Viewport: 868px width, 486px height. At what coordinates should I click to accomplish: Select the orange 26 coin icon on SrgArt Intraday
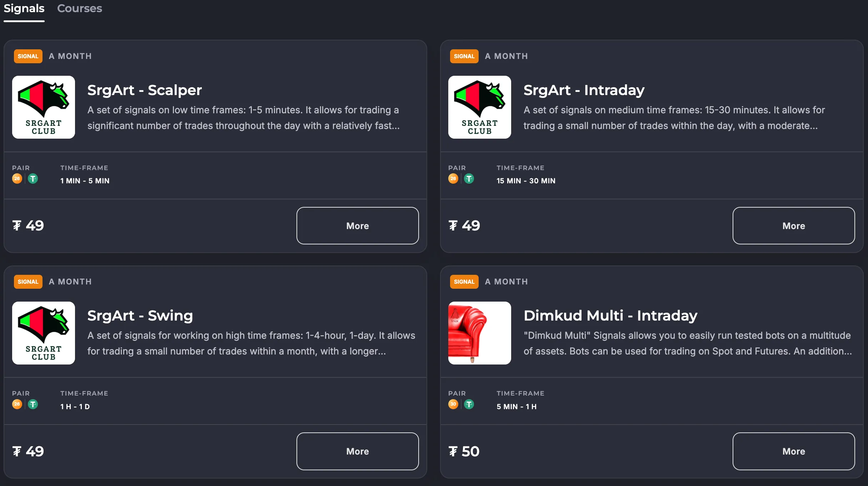point(453,179)
